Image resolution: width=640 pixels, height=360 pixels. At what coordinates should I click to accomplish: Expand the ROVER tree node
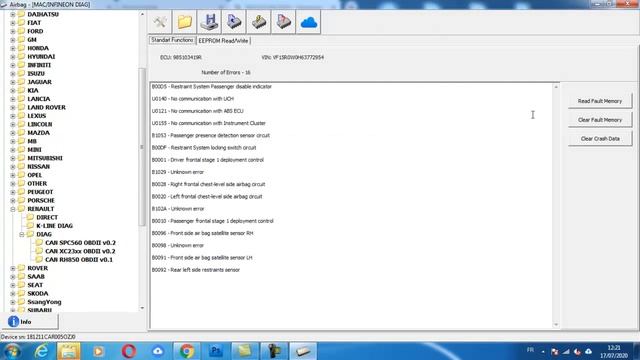(13, 268)
